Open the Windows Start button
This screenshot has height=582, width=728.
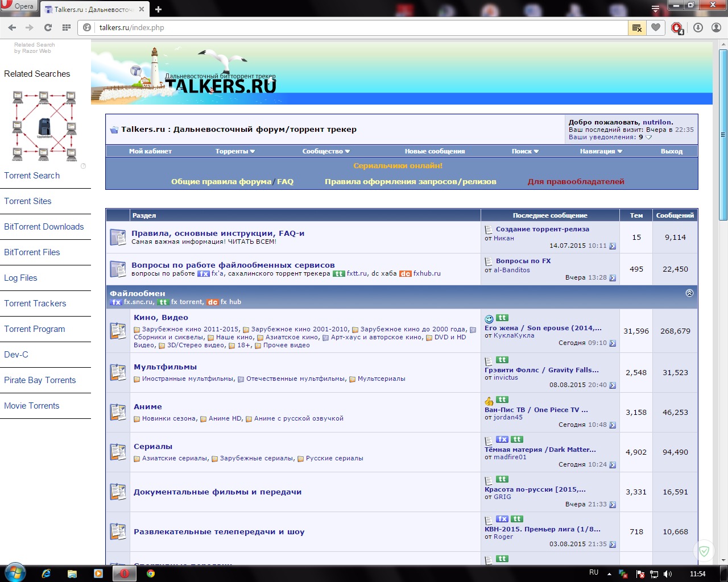point(14,573)
